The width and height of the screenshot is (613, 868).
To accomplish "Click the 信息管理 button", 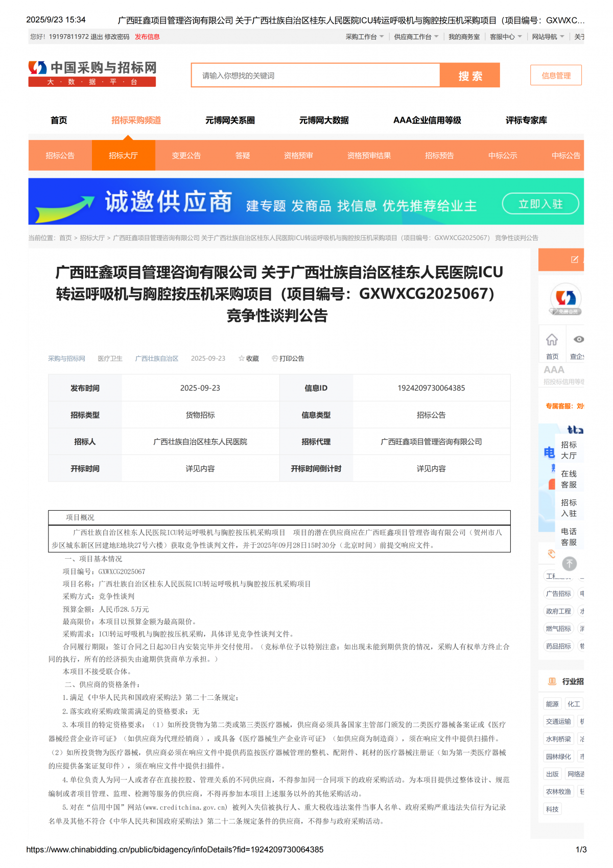I will pos(556,76).
